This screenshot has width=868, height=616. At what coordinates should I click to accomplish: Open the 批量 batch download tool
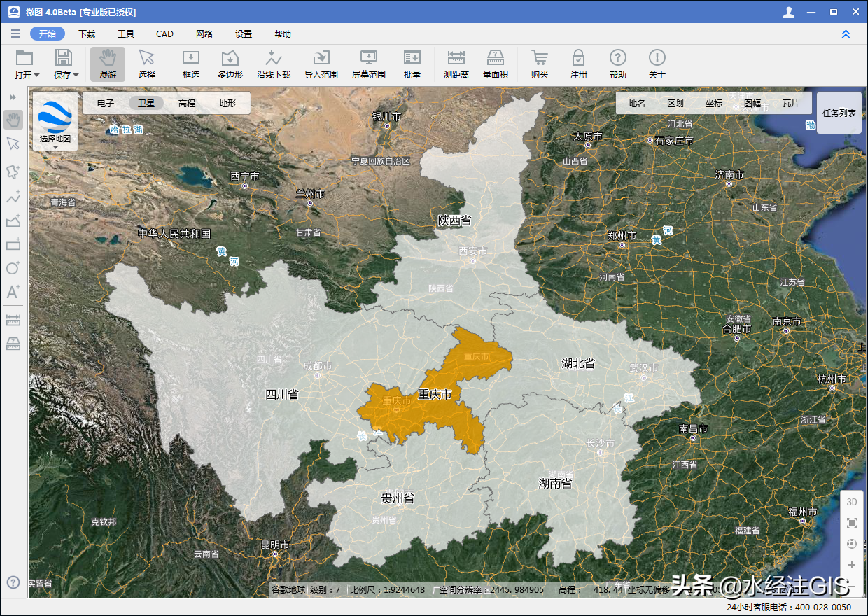point(412,64)
